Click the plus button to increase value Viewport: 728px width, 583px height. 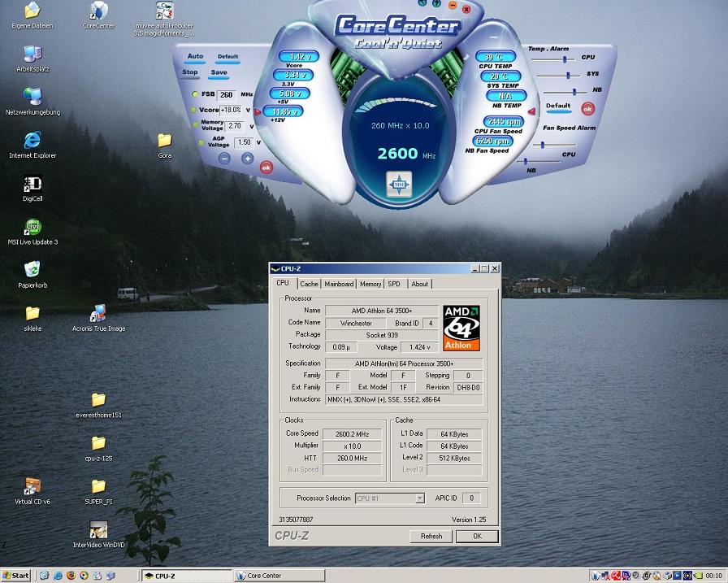248,159
